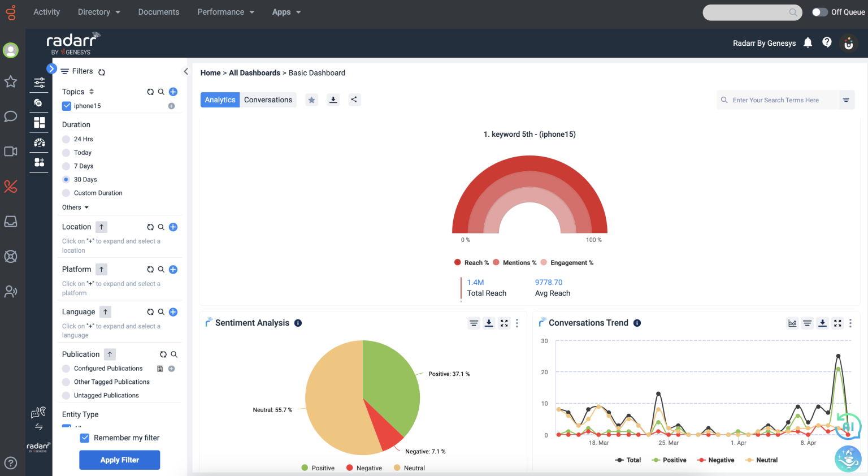Screen dimensions: 868x476
Task: Add a new Topic with the plus icon
Action: tap(173, 91)
